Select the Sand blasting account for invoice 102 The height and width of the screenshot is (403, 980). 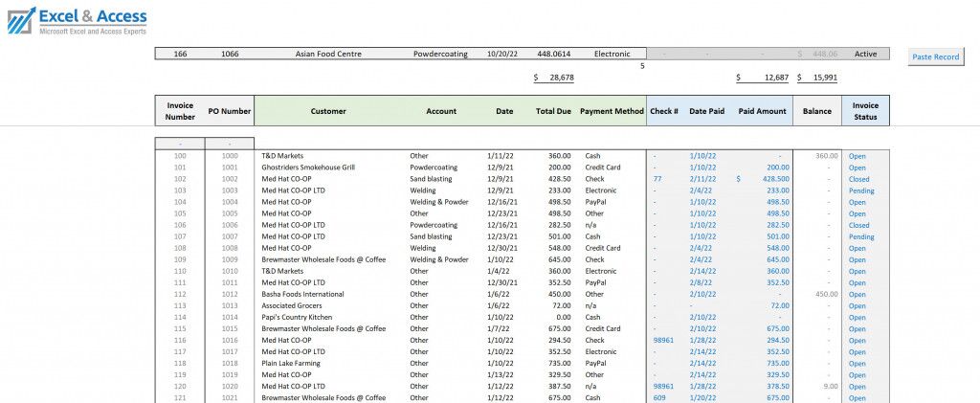(431, 179)
